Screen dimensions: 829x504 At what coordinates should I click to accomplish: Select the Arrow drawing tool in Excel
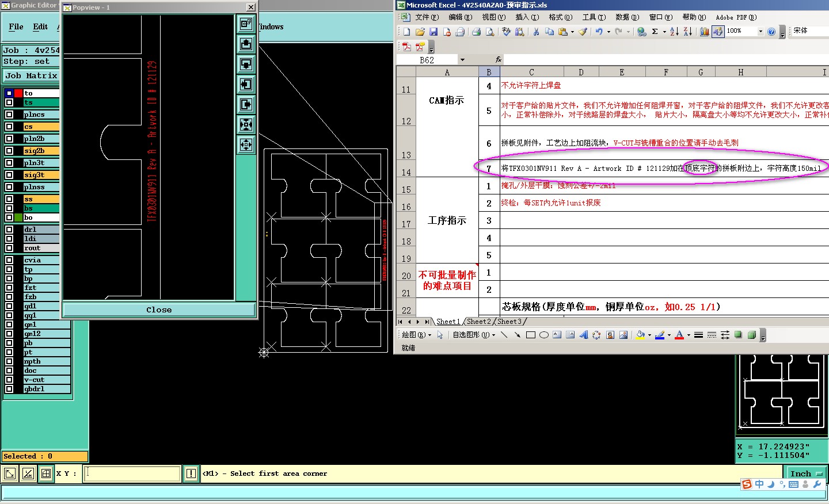(517, 335)
